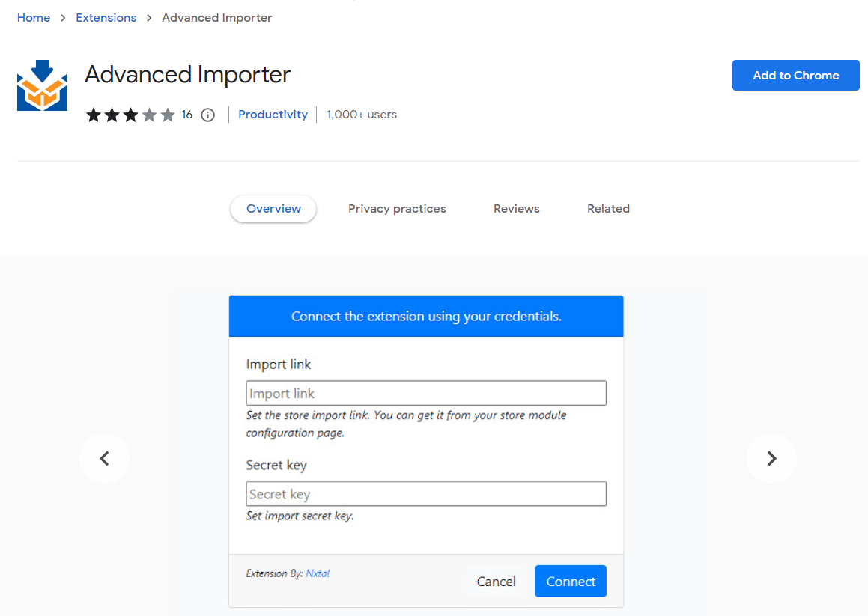Open the Privacy practices tab
This screenshot has height=616, width=868.
pos(397,208)
